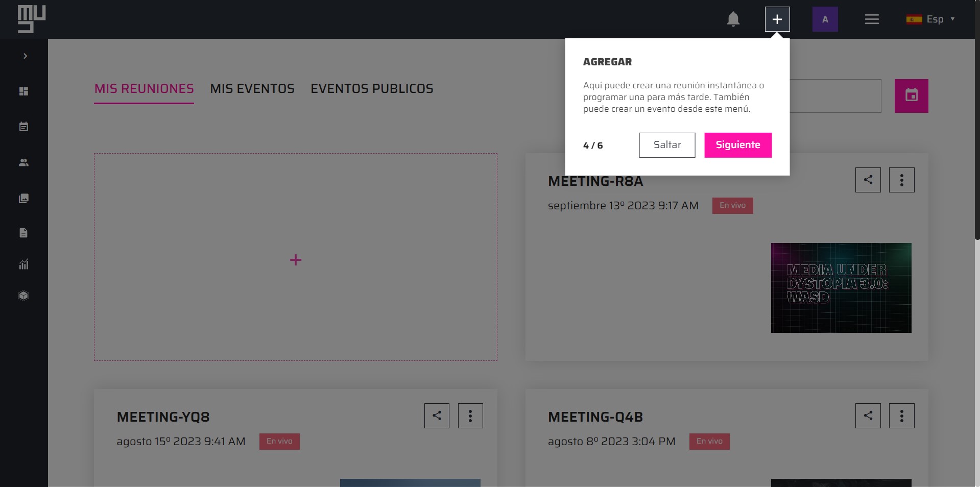Screen dimensions: 980x487
Task: Click date agosto 8º 2023 3:04 PM
Action: pyautogui.click(x=611, y=442)
